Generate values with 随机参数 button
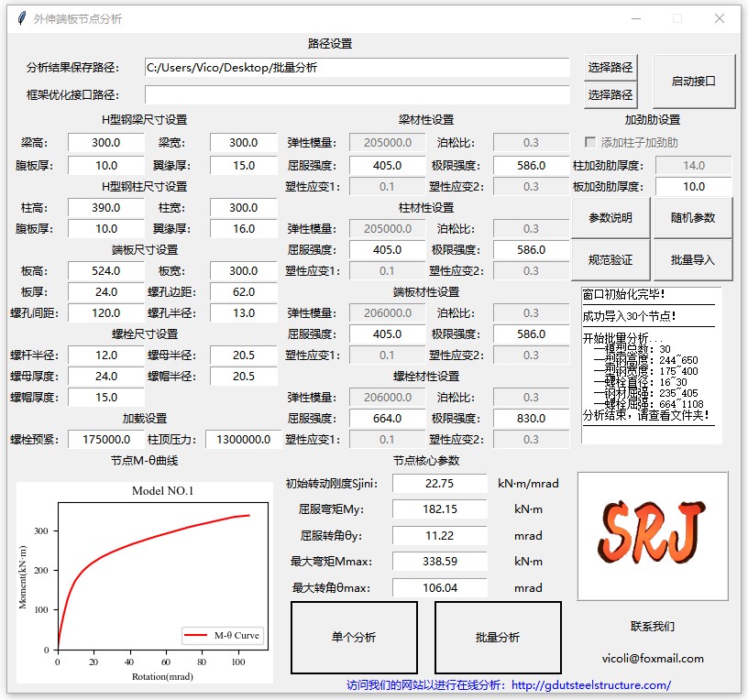The image size is (748, 700). point(692,218)
